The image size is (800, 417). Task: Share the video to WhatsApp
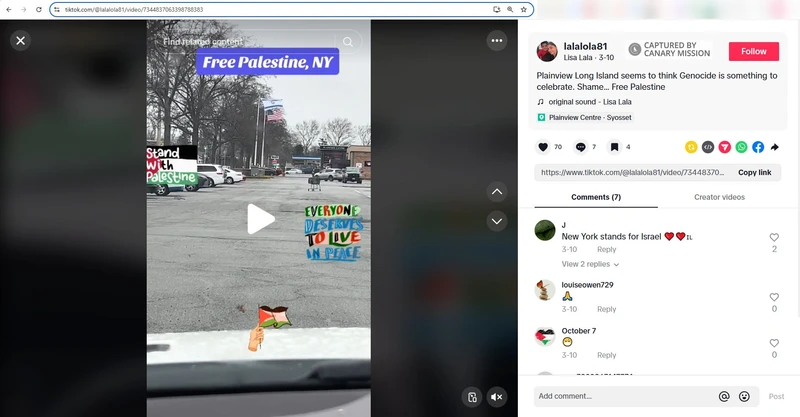tap(741, 147)
